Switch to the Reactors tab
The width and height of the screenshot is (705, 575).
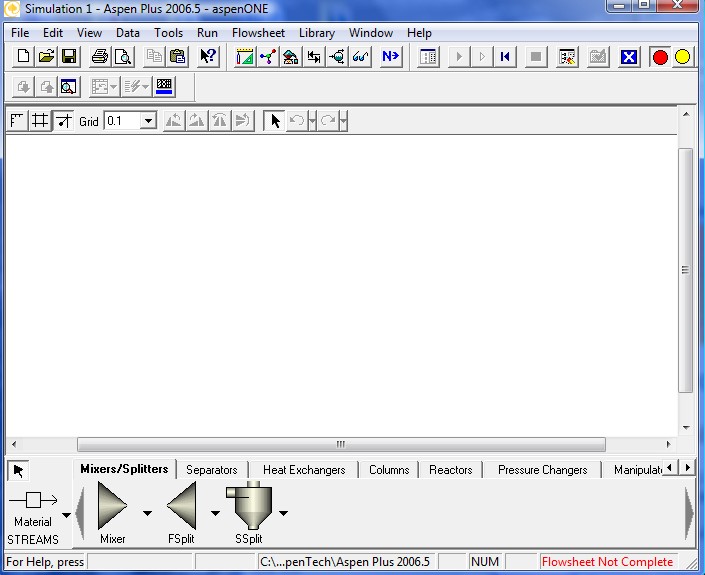[x=450, y=470]
